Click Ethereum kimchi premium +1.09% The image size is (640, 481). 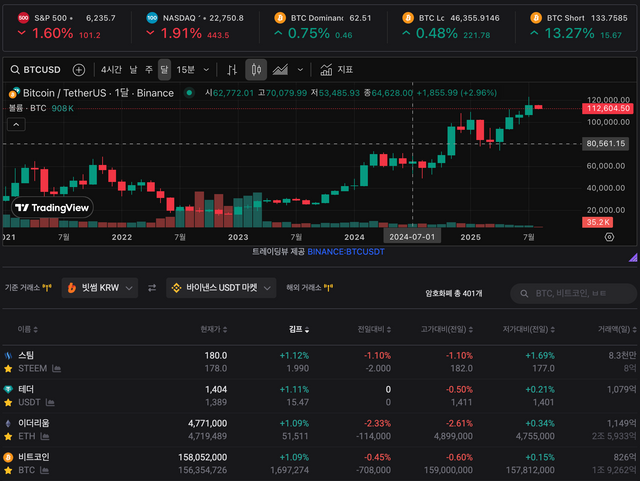(x=294, y=423)
